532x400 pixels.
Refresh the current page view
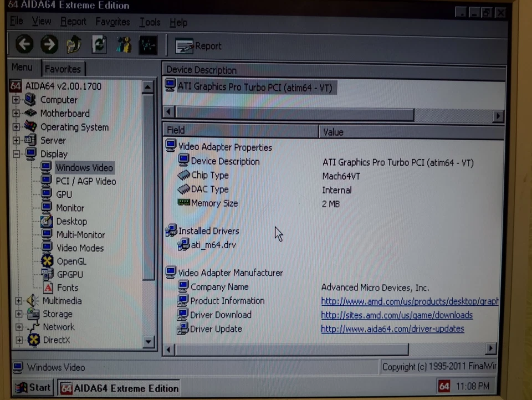(x=99, y=45)
